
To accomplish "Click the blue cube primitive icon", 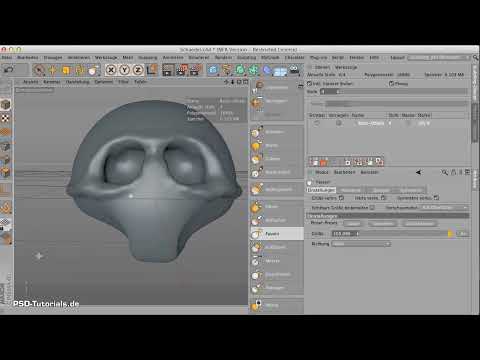I will point(213,70).
